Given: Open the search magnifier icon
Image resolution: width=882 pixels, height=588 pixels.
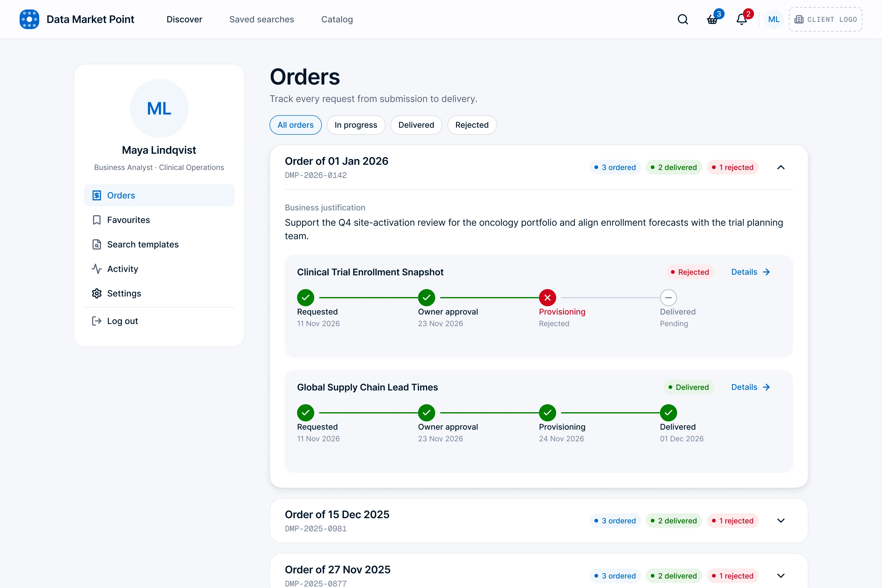Looking at the screenshot, I should coord(683,19).
